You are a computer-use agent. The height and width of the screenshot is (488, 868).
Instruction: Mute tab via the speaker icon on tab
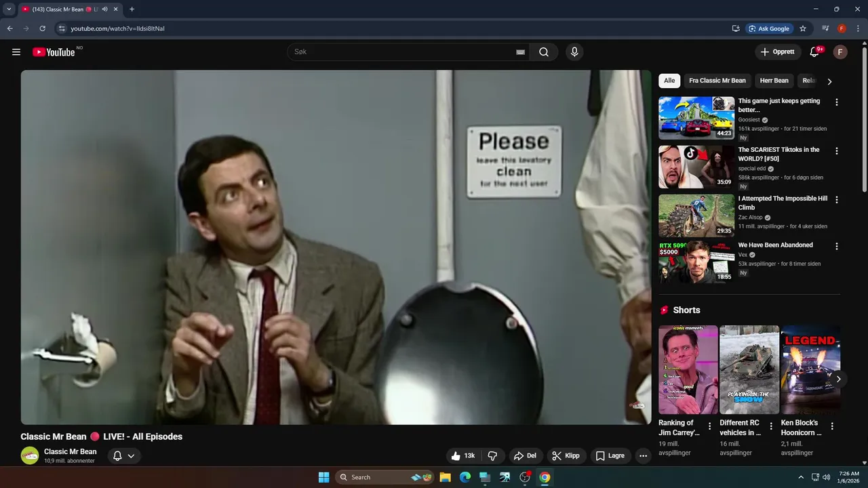point(104,9)
